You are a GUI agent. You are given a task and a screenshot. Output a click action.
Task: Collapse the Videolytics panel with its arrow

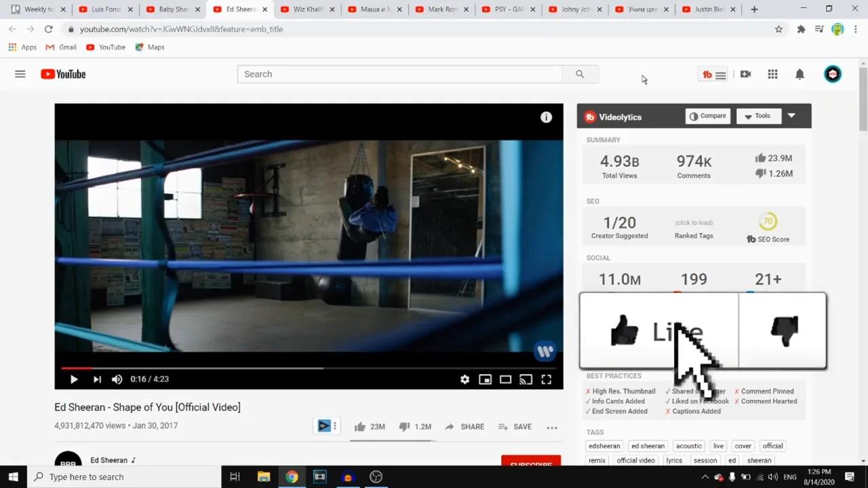point(791,115)
